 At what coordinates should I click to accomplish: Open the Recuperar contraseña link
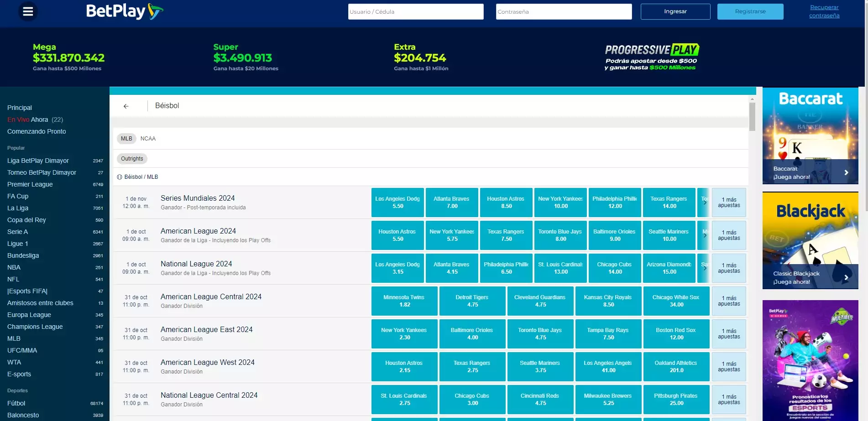[x=824, y=11]
